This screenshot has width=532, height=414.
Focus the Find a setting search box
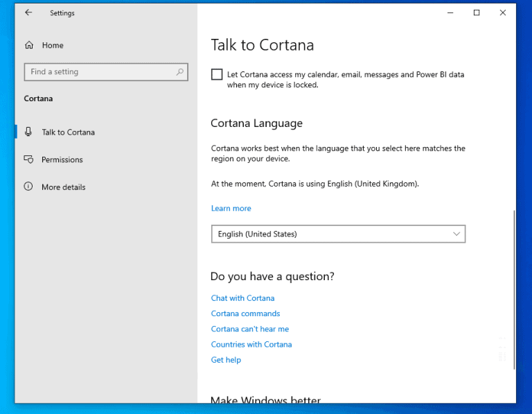click(106, 72)
